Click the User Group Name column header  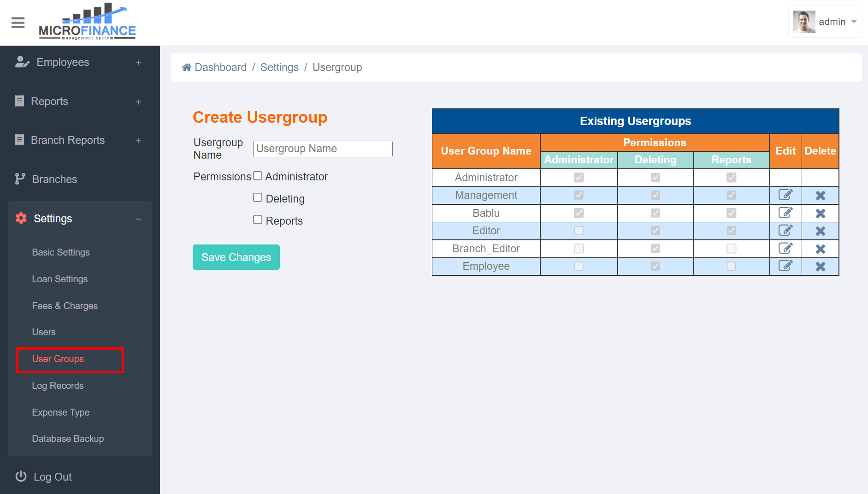[x=486, y=151]
